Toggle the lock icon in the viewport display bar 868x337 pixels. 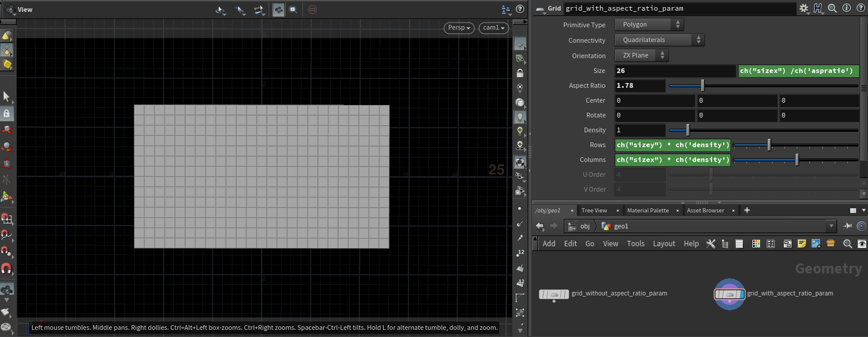[x=520, y=74]
